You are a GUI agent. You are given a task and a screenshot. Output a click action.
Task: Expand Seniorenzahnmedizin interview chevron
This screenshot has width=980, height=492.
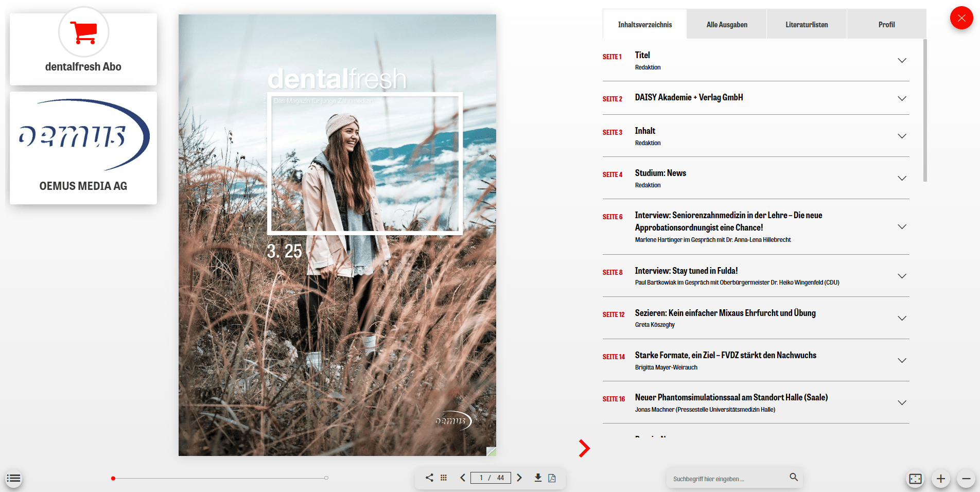point(902,226)
